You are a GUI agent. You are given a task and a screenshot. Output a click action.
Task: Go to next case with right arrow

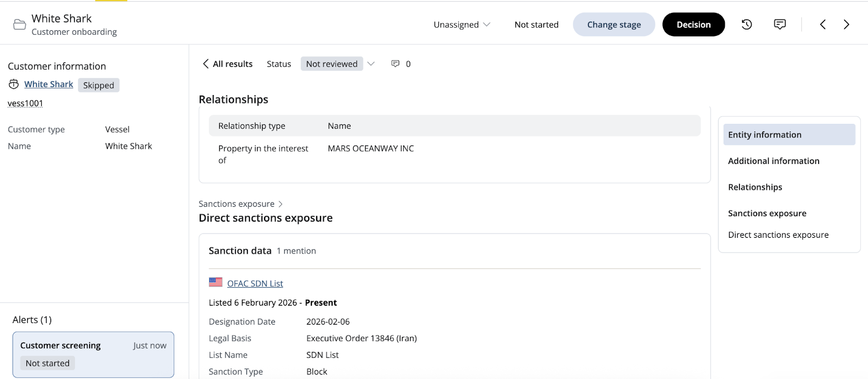tap(846, 24)
